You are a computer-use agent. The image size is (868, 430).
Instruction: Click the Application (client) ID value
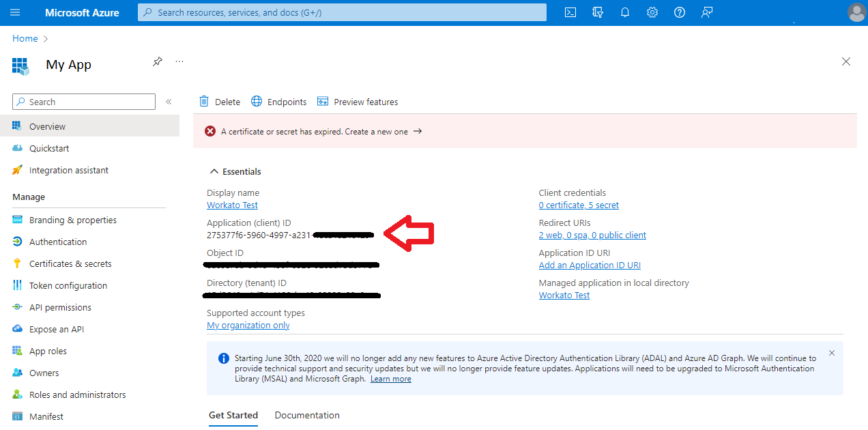pyautogui.click(x=290, y=235)
